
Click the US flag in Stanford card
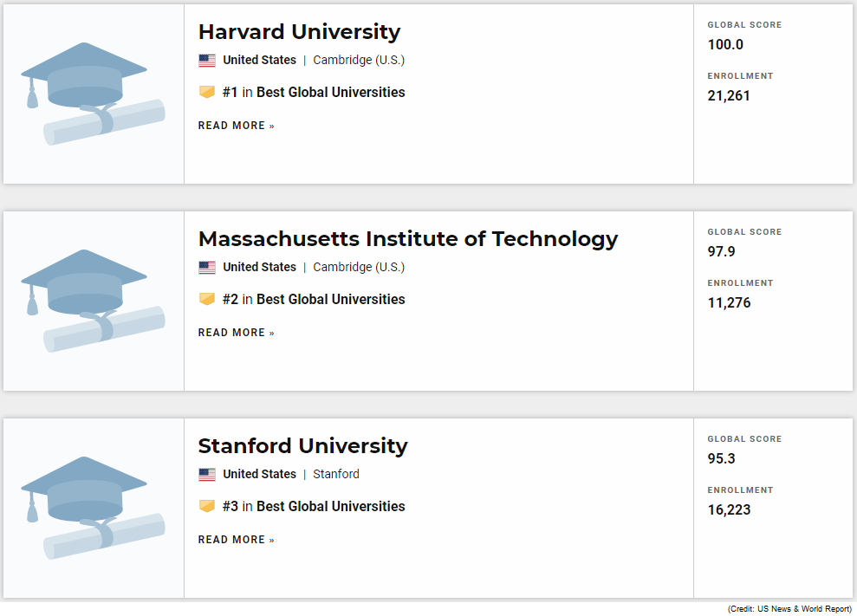point(207,475)
